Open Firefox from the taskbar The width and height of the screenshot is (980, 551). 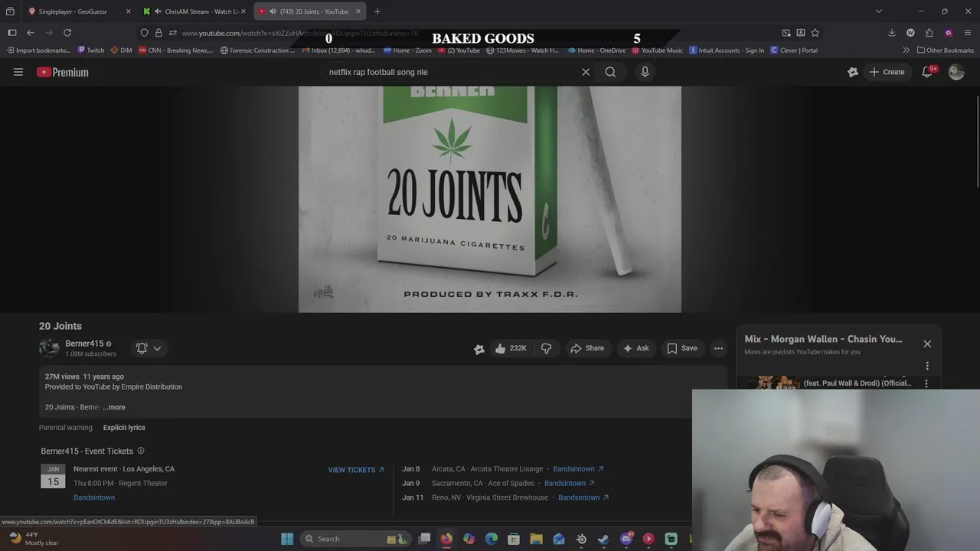click(446, 539)
